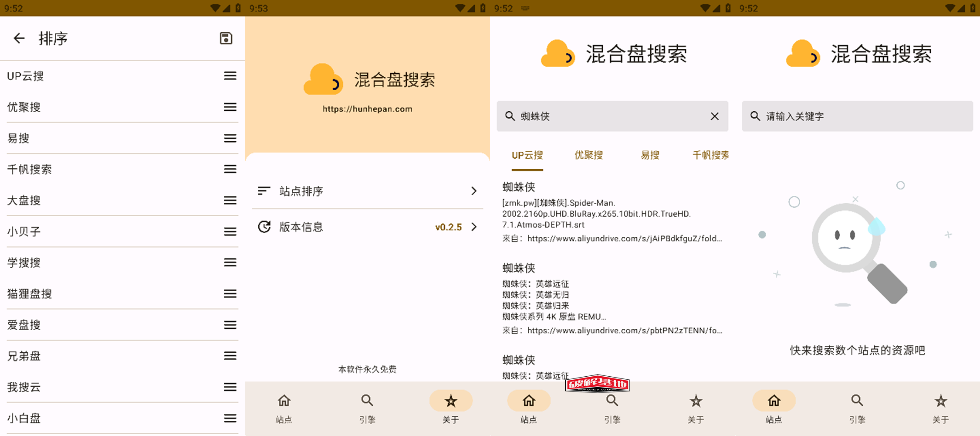Tap 关于 star tab in results screen

point(696,409)
